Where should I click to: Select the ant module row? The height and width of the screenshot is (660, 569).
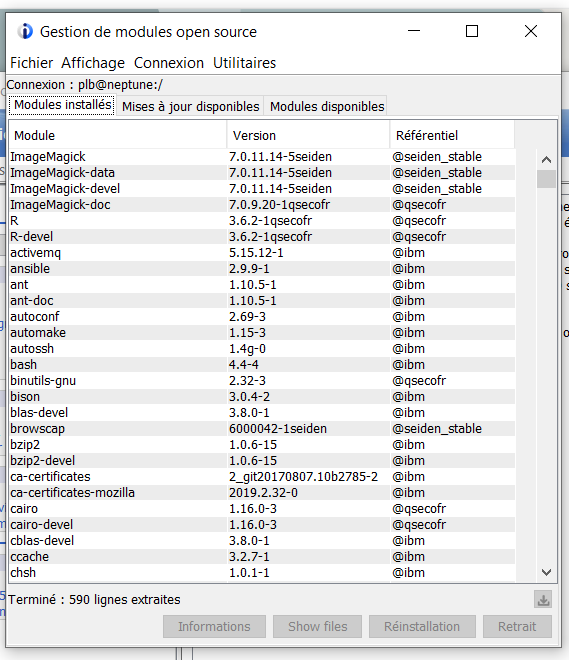(262, 285)
